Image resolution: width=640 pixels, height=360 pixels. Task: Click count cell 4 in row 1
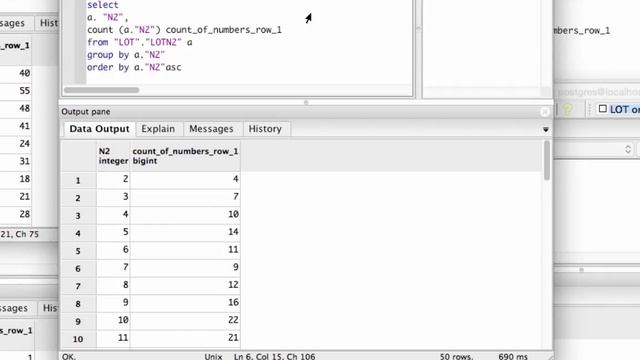tap(185, 180)
